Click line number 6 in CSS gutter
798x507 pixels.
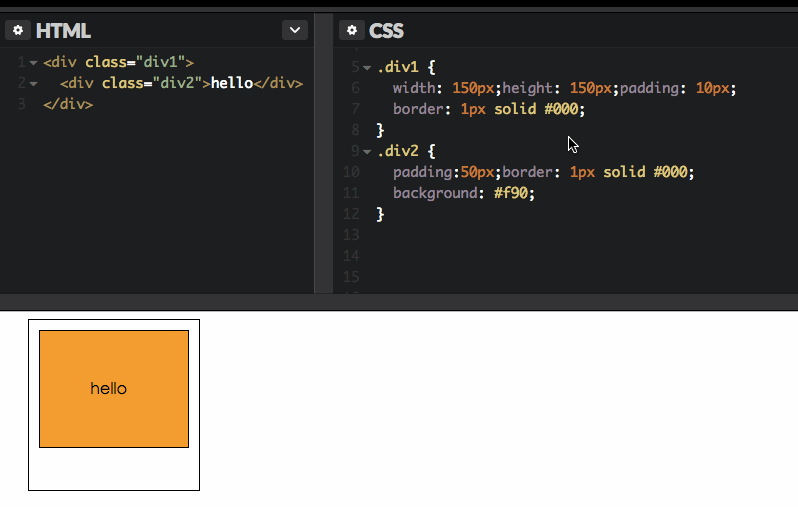(355, 88)
